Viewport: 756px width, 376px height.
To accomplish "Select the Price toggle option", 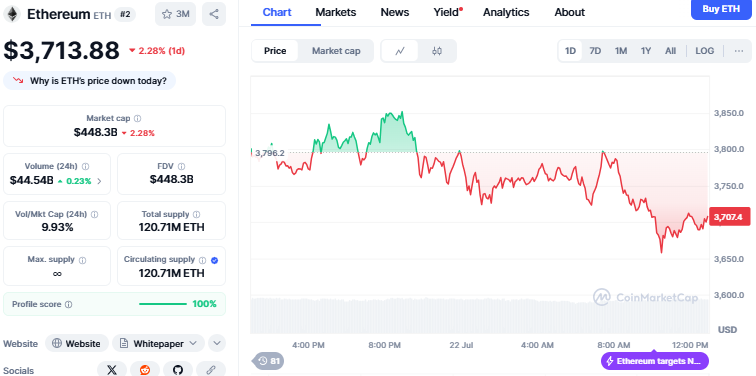I will [275, 51].
